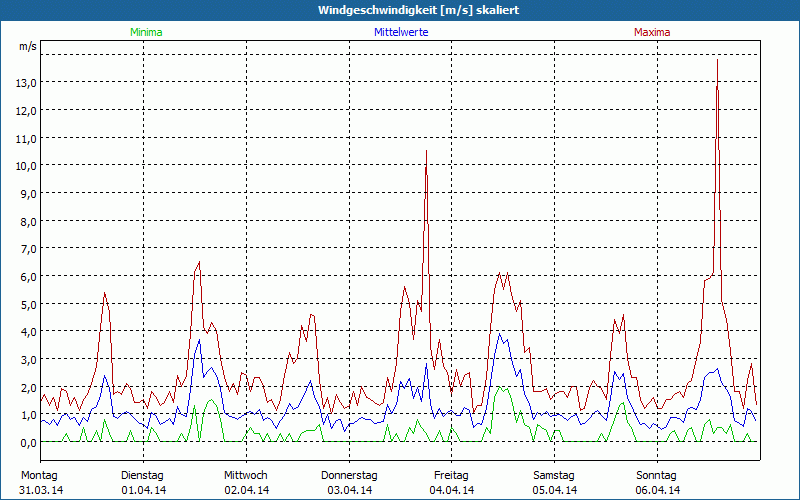Click the 9,0 y-axis value
Viewport: 800px width, 500px height.
[x=28, y=193]
